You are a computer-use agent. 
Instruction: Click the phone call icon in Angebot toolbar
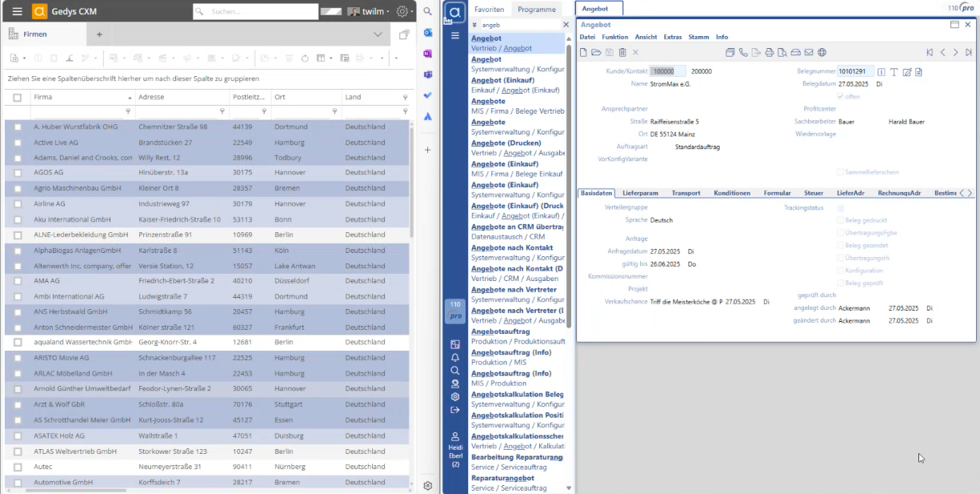pyautogui.click(x=743, y=53)
